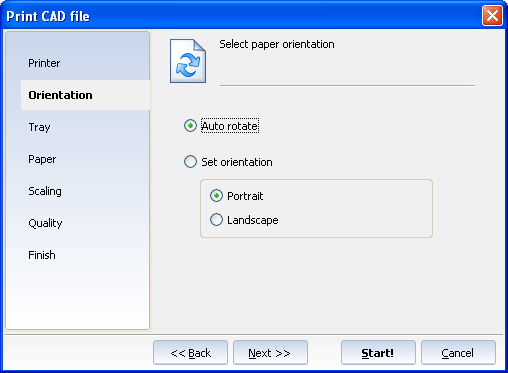
Task: Select the Auto rotate radio button
Action: point(190,126)
